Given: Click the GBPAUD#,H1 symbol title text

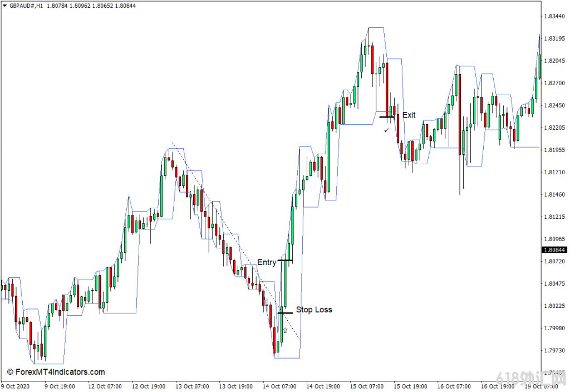Looking at the screenshot, I should [28, 6].
